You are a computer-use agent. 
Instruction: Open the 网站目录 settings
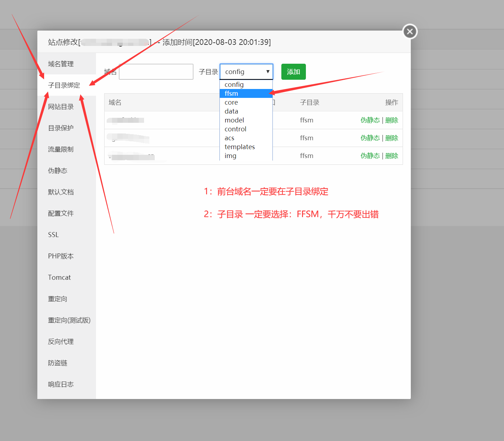click(60, 106)
